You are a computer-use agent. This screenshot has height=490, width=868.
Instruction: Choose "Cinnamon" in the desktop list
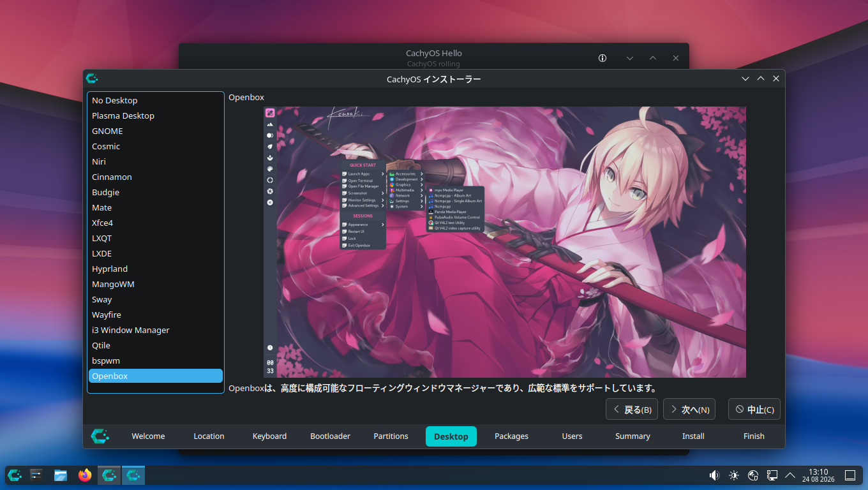pos(156,177)
